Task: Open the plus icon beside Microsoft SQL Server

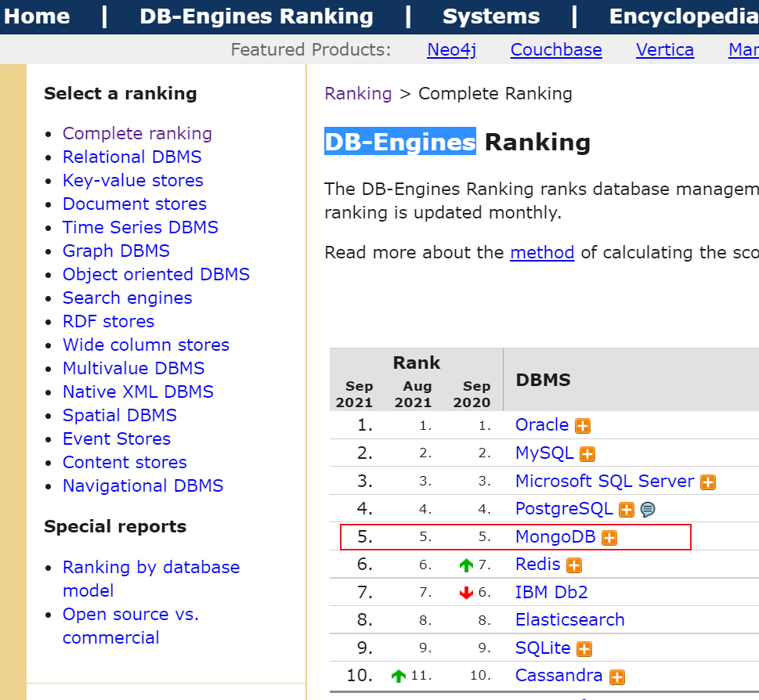Action: tap(707, 482)
